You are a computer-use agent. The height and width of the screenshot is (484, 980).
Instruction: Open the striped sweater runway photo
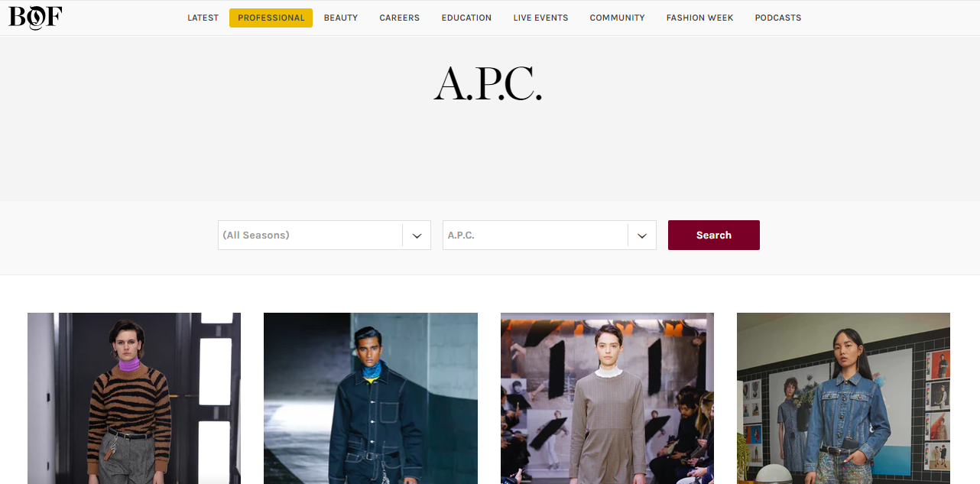point(134,398)
